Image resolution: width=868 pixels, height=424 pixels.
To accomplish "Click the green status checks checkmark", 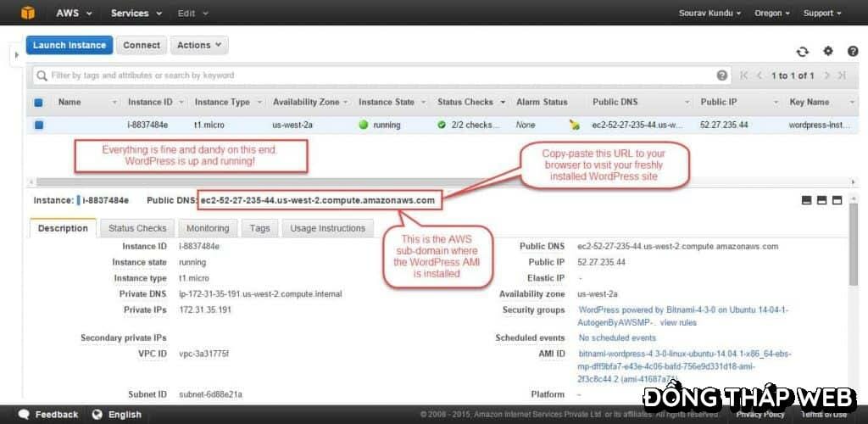I will click(441, 126).
